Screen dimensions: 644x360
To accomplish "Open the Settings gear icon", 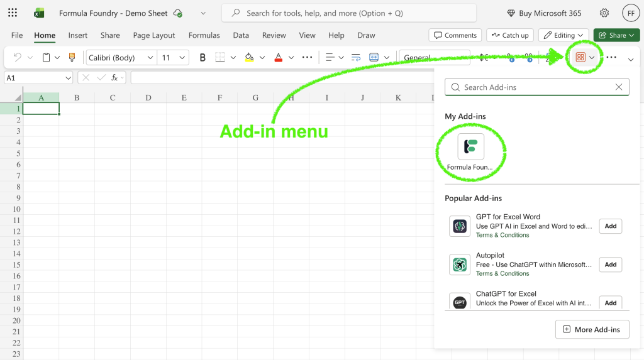I will click(604, 13).
